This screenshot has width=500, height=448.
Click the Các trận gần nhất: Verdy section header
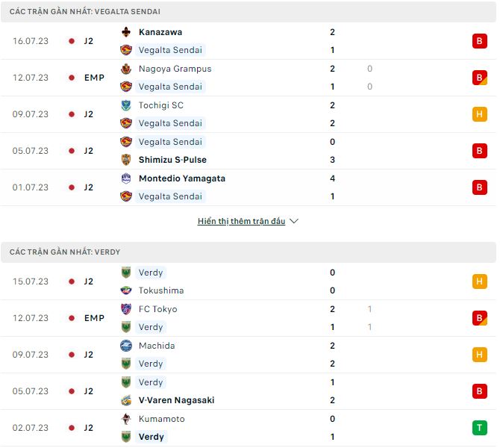pos(249,252)
